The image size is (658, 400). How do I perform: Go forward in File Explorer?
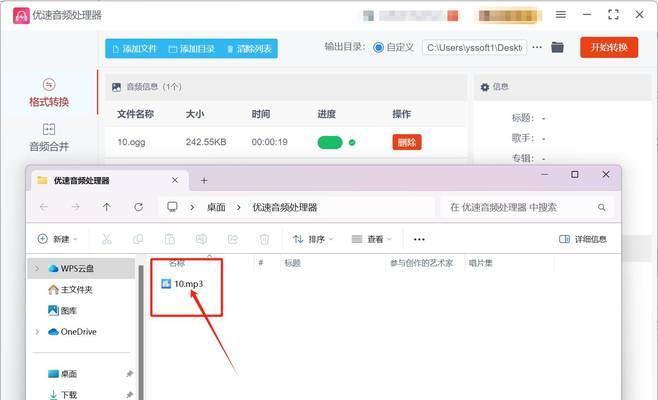(76, 207)
